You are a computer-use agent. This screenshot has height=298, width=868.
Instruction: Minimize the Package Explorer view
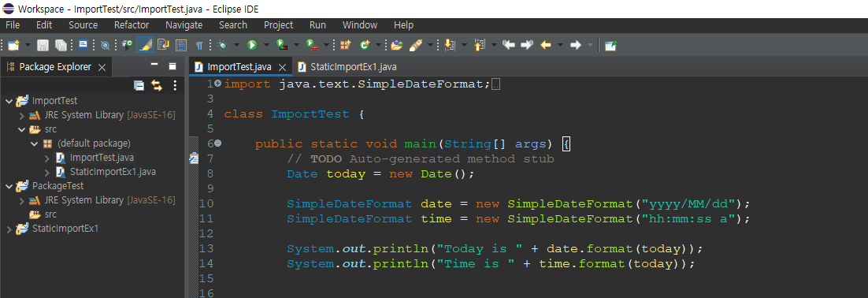(x=154, y=65)
